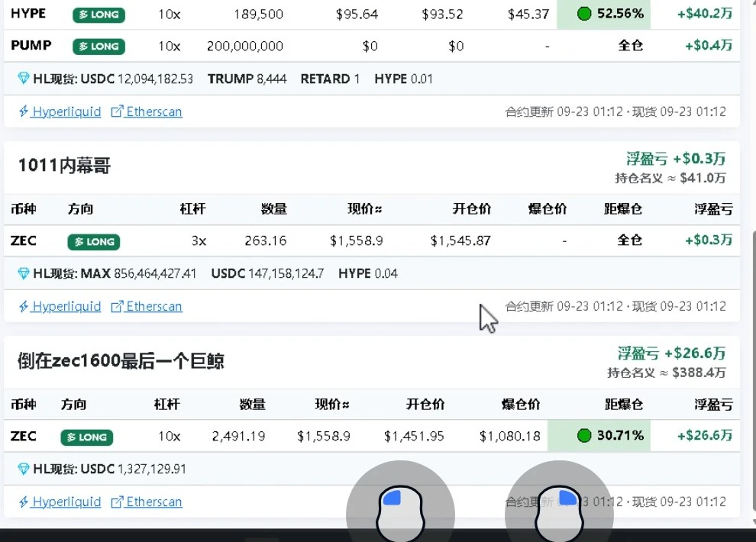Screen dimensions: 756x542
Task: Click 开仓价 column header in 1011内幕哥 table
Action: (x=471, y=209)
